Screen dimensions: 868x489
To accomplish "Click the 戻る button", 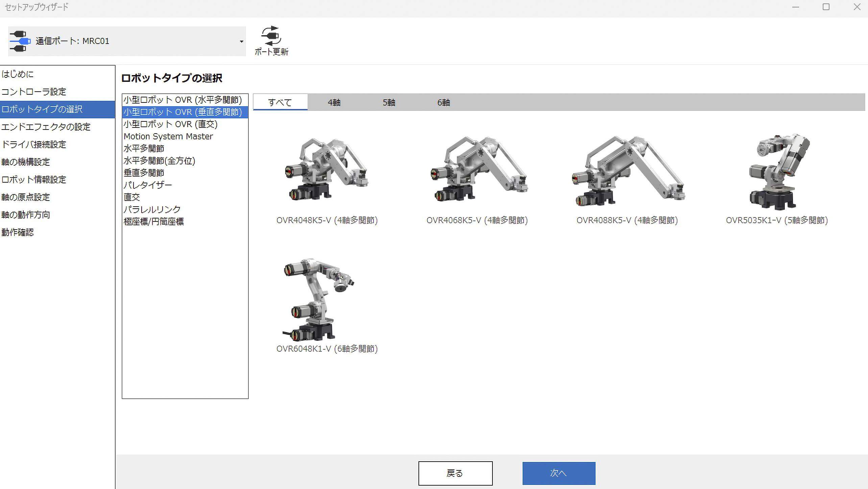I will (455, 473).
